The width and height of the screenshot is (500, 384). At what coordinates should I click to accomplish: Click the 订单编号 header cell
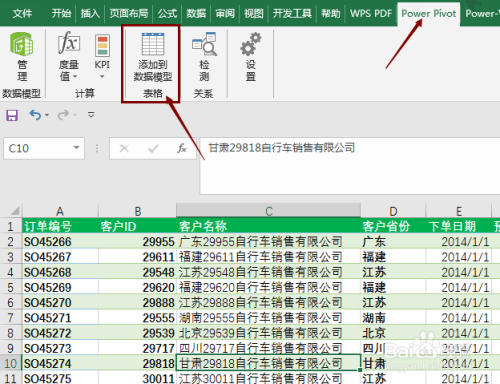pos(60,226)
